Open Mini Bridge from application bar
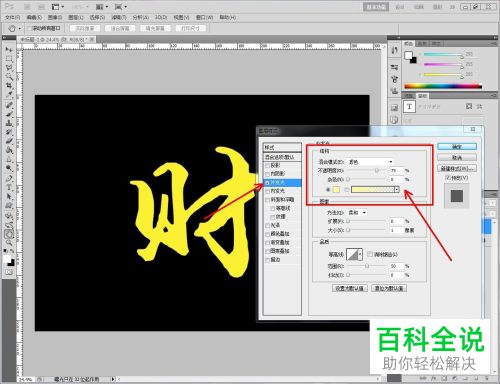 [41, 7]
